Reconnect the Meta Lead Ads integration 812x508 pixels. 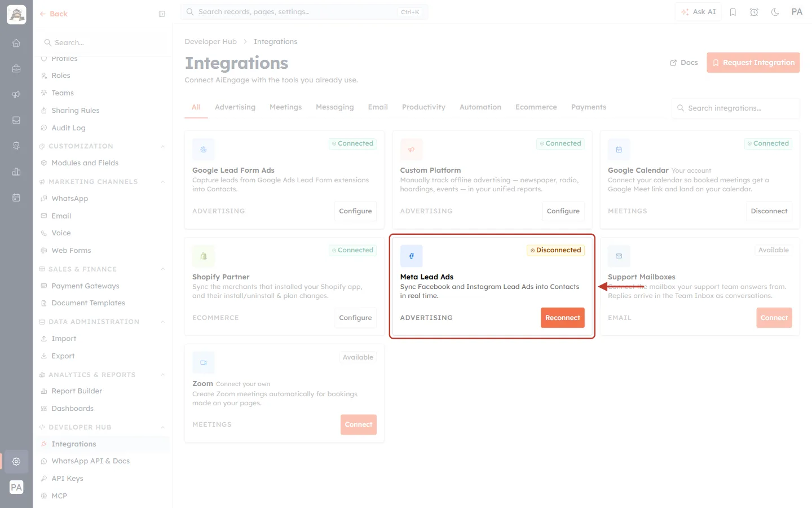[x=563, y=318]
